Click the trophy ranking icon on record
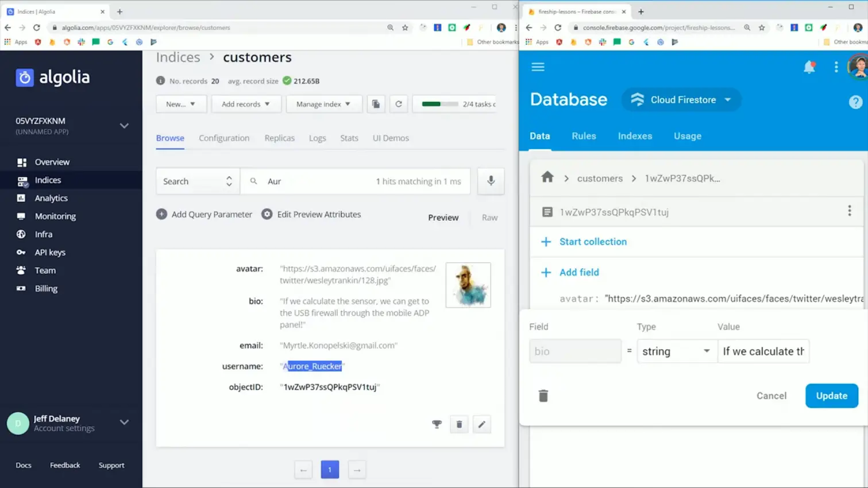868x488 pixels. pyautogui.click(x=437, y=424)
